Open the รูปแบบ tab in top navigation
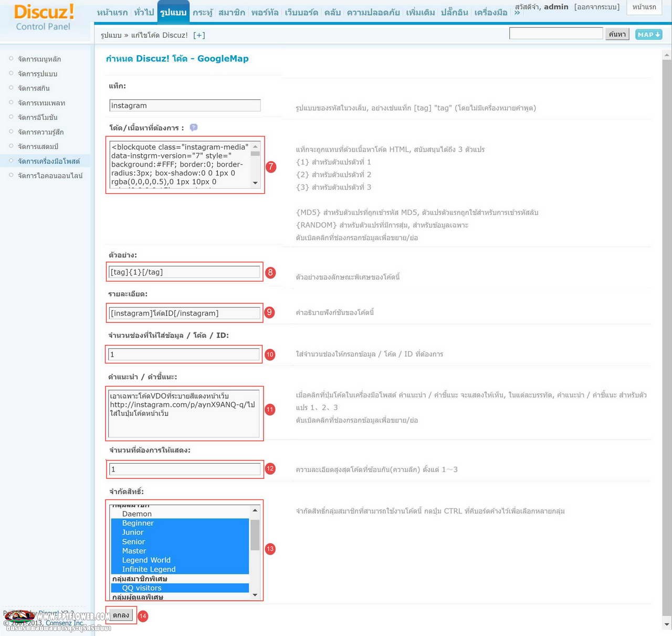This screenshot has width=672, height=636. (x=173, y=13)
